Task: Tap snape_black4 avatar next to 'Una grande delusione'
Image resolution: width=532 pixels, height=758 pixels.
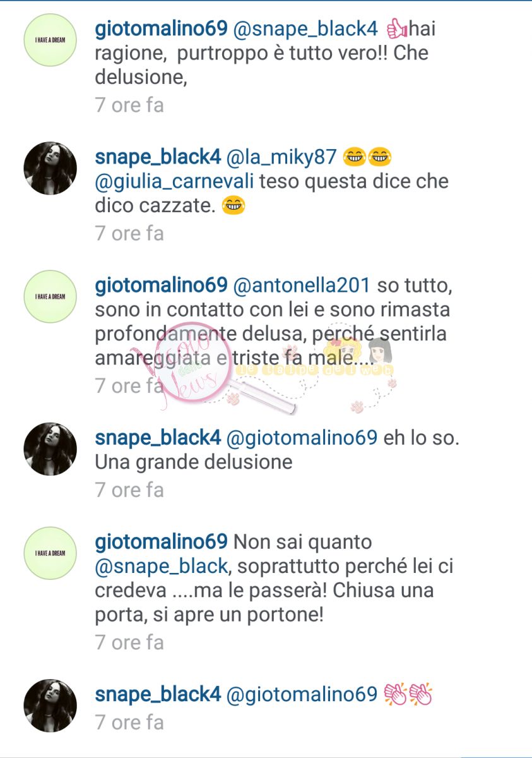Action: [x=50, y=449]
